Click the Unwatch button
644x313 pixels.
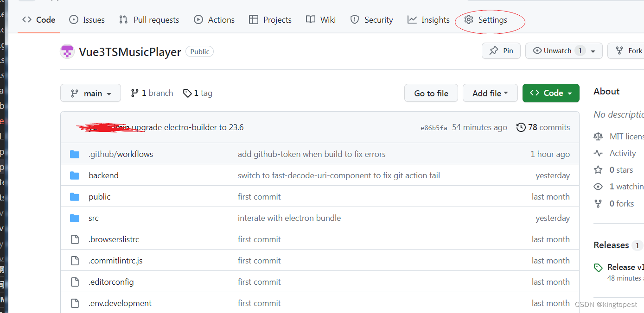coord(557,51)
